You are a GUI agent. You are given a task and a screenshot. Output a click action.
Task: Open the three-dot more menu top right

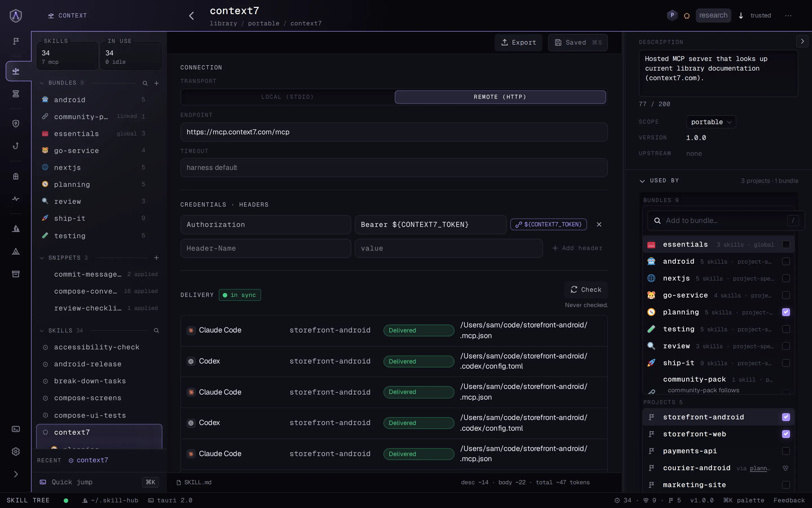point(788,16)
